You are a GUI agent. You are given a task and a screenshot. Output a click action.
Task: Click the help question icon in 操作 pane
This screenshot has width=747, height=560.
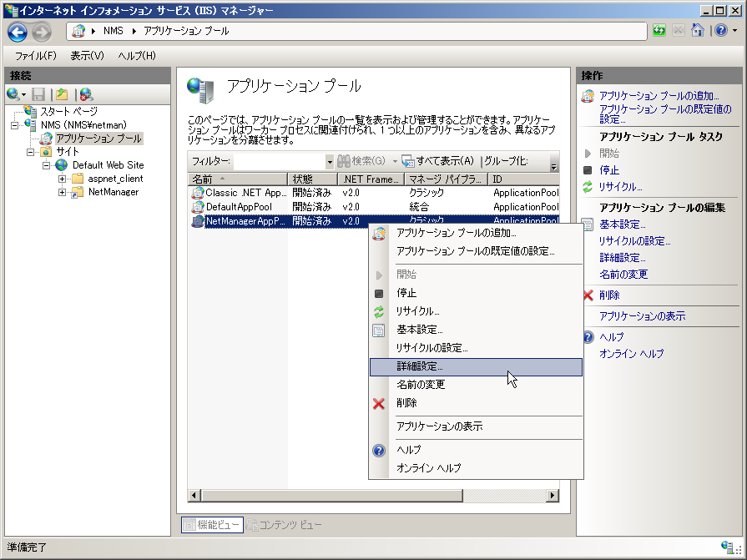(588, 337)
